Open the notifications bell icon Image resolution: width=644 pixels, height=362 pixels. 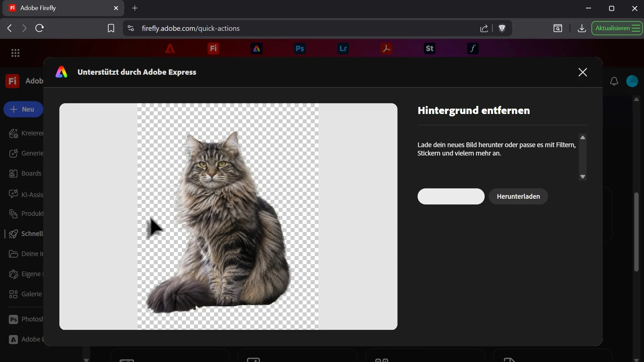click(614, 81)
